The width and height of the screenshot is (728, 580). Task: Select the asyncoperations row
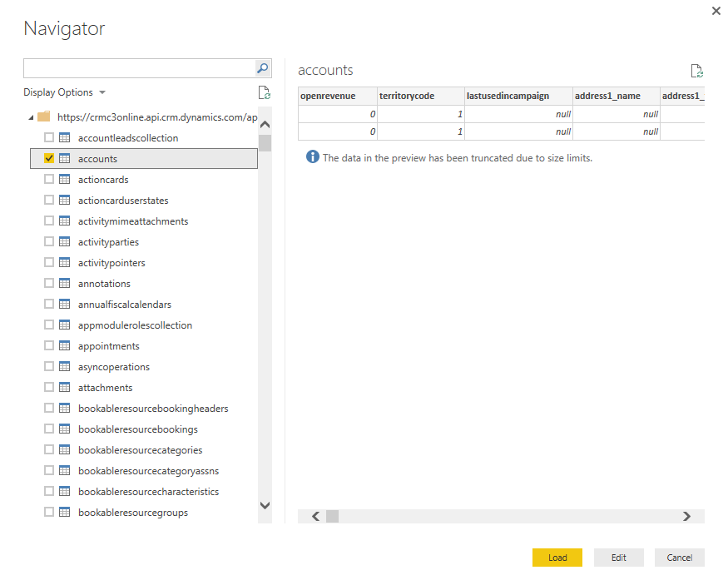(144, 367)
